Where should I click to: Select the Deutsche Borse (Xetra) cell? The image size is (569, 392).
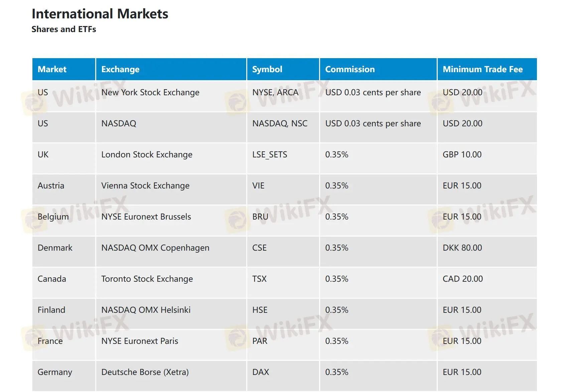(145, 372)
